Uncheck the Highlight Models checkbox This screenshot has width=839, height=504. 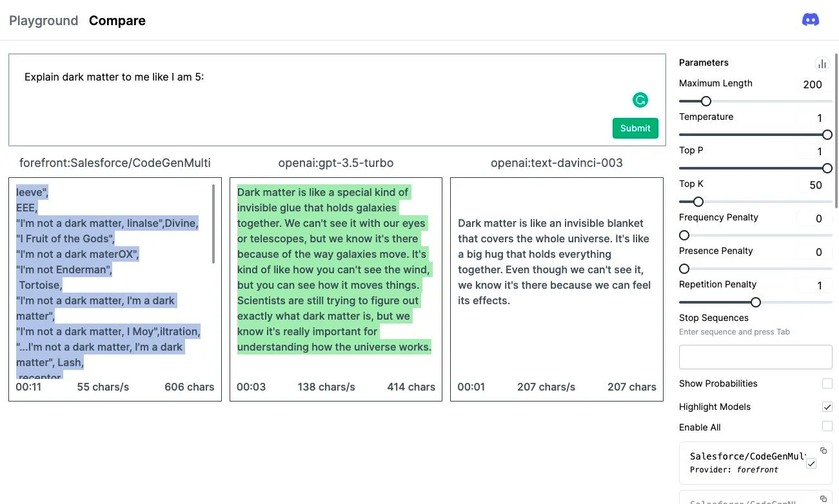(x=827, y=407)
